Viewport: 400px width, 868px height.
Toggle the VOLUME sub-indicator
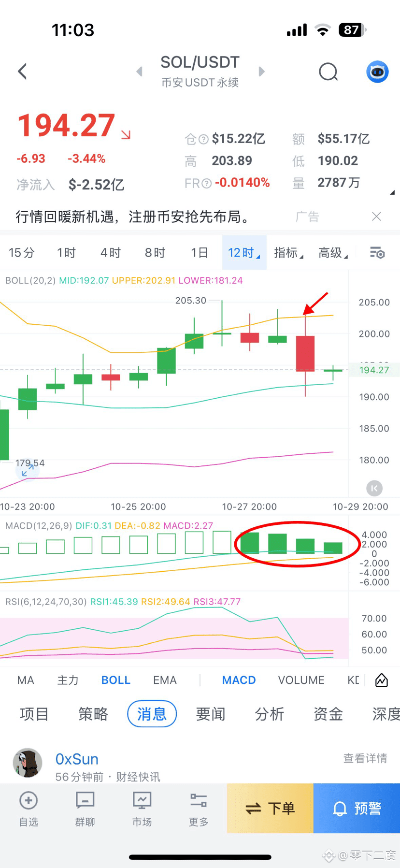[x=301, y=680]
